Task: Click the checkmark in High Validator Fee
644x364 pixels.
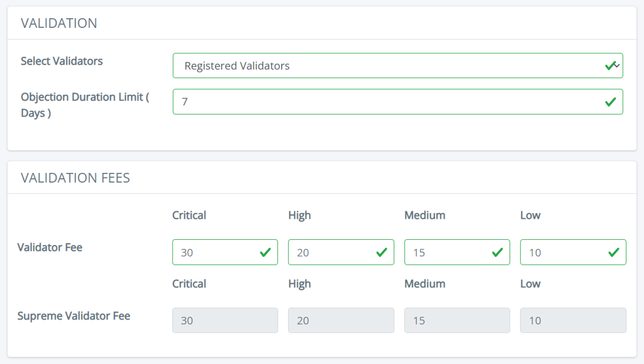Action: (381, 252)
